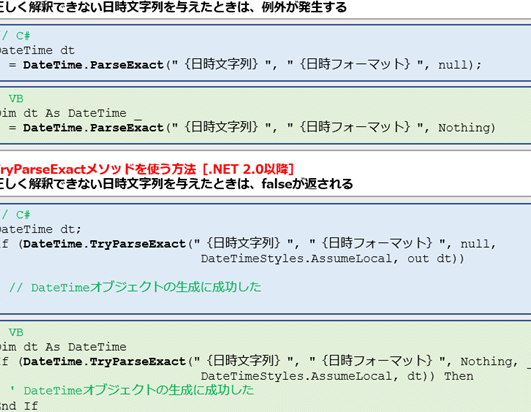Click the 'End If' line in the VB block
This screenshot has width=531, height=412.
tap(19, 406)
